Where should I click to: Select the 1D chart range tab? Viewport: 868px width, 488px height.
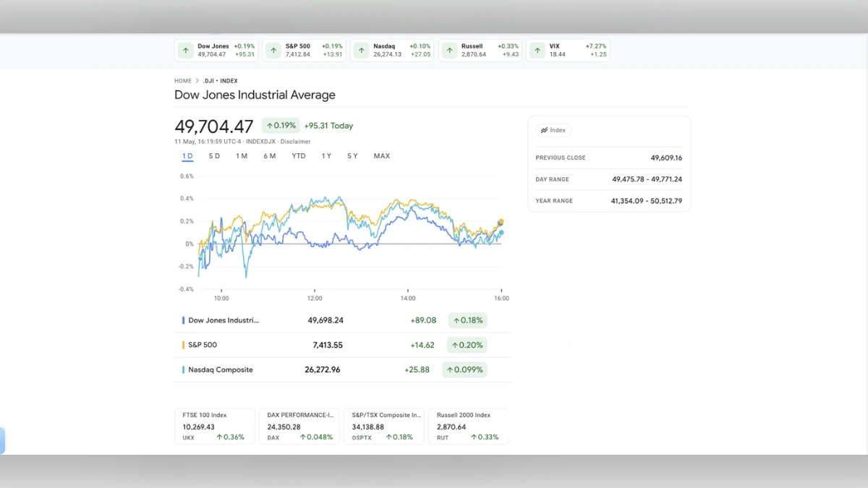tap(187, 156)
